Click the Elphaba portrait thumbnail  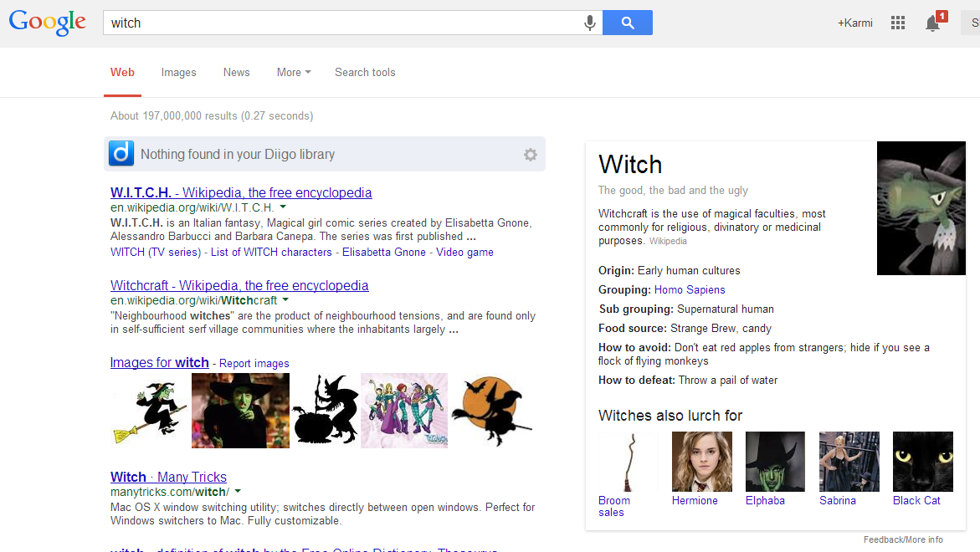coord(775,462)
